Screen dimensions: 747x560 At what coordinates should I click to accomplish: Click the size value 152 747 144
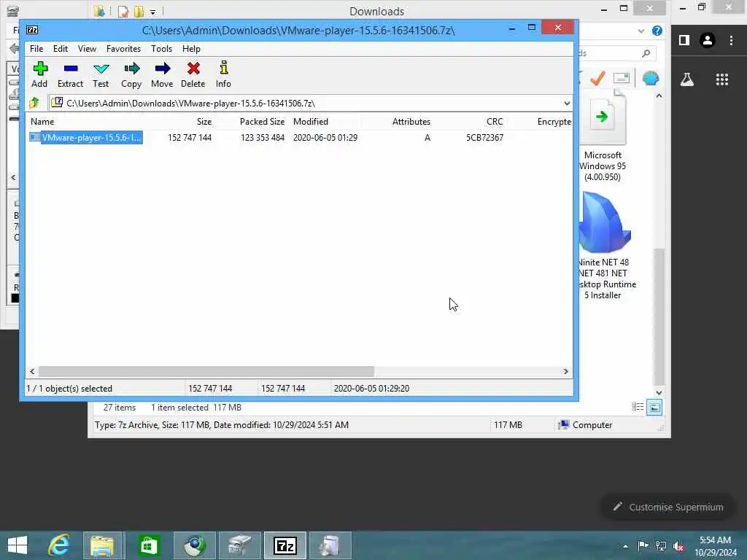[190, 138]
